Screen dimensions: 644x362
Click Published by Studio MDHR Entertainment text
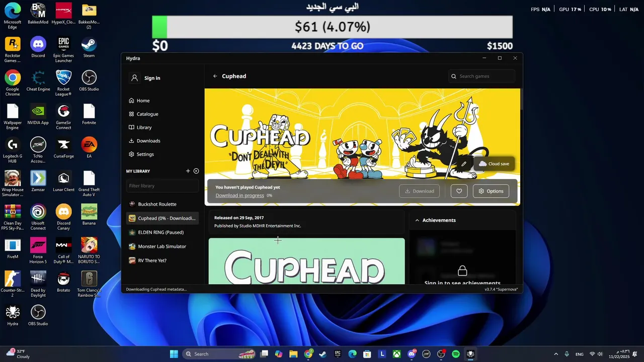258,226
